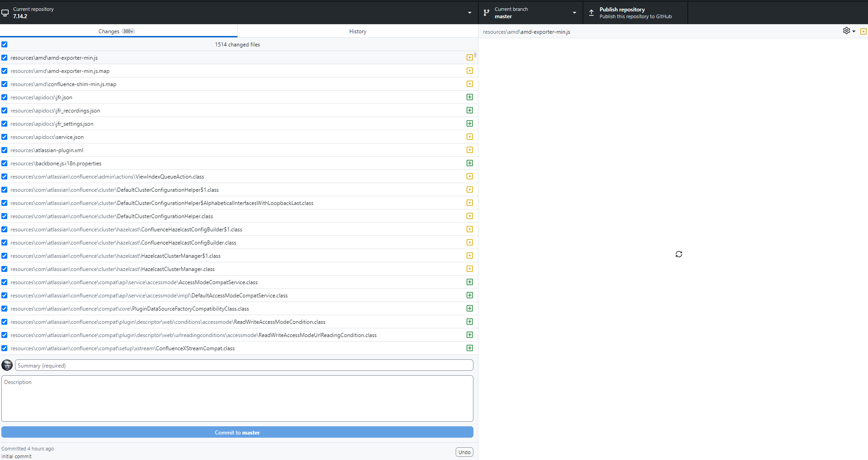Open the Current branch master dropdown
Image resolution: width=868 pixels, height=460 pixels.
pos(530,13)
